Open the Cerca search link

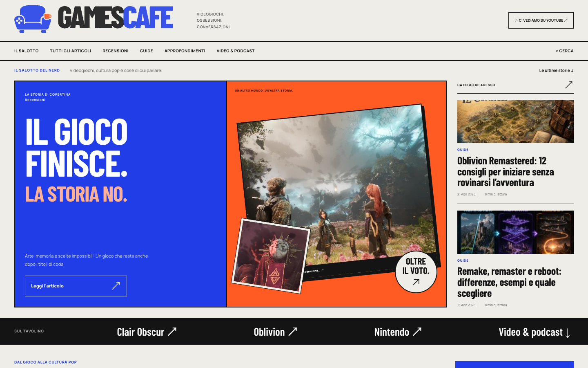tap(565, 51)
